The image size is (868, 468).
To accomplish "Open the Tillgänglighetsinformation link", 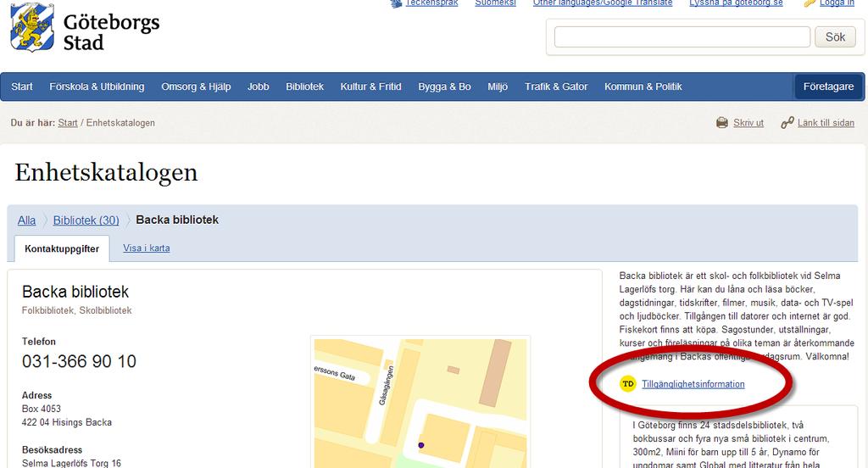I will click(693, 384).
